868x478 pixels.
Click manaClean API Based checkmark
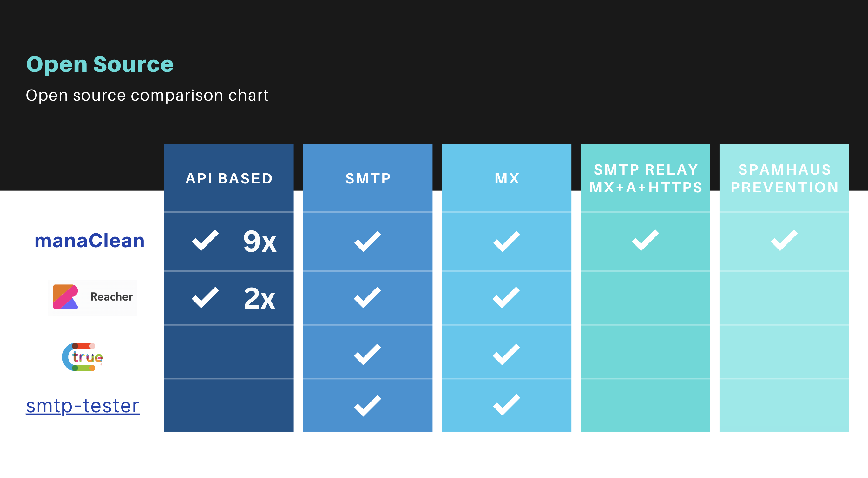205,241
